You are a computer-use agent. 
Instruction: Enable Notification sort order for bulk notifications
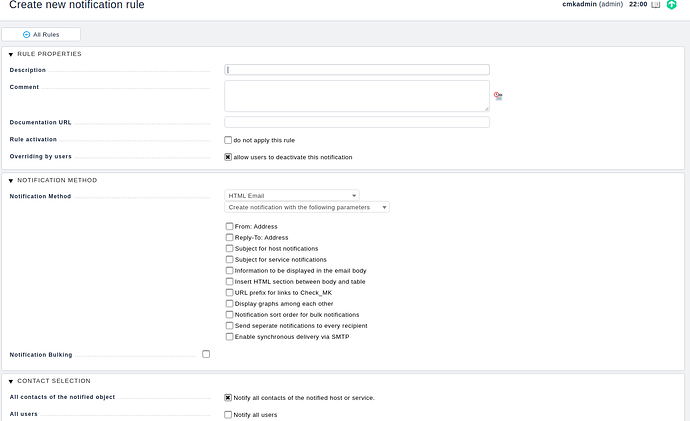pos(229,314)
